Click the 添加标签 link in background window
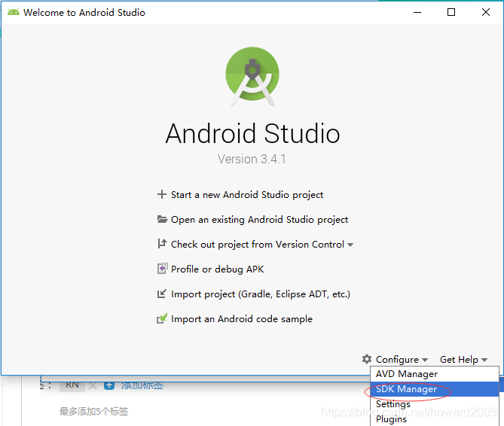 142,385
